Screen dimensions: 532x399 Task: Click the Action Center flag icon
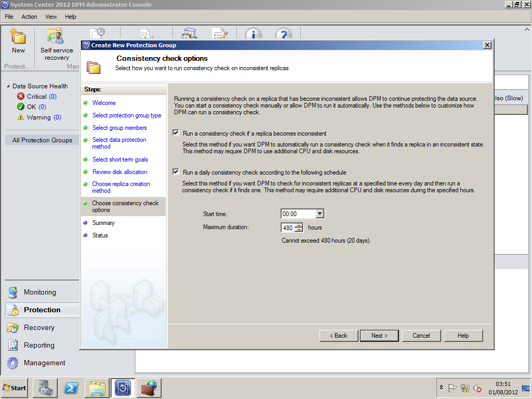pos(453,388)
